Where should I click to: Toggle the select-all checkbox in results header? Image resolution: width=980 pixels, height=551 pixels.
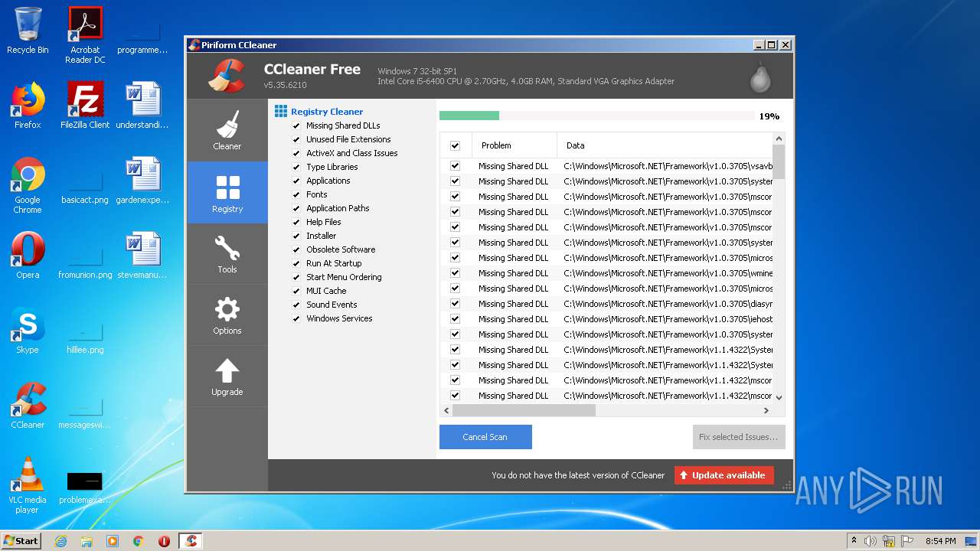[455, 145]
